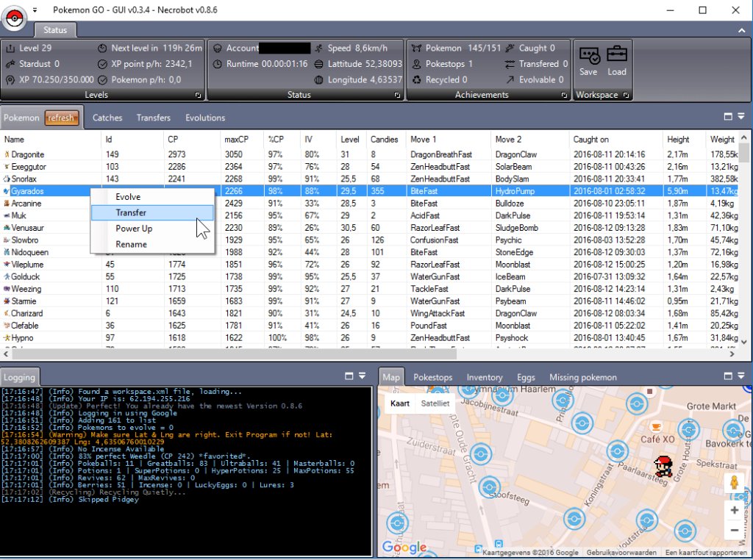Image resolution: width=753 pixels, height=560 pixels.
Task: Click the Evolvable arrow icon
Action: tap(510, 79)
